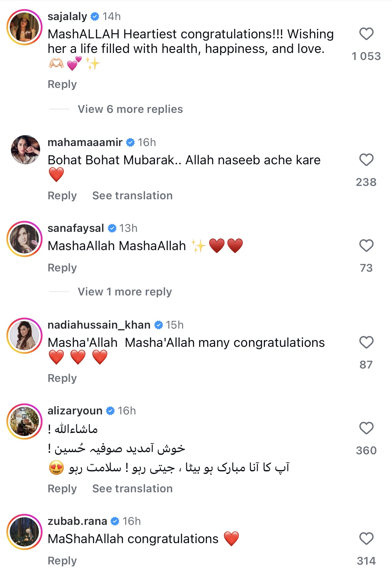Tap the heart on mahamaaamir's comment
This screenshot has height=579, width=392.
click(x=366, y=160)
